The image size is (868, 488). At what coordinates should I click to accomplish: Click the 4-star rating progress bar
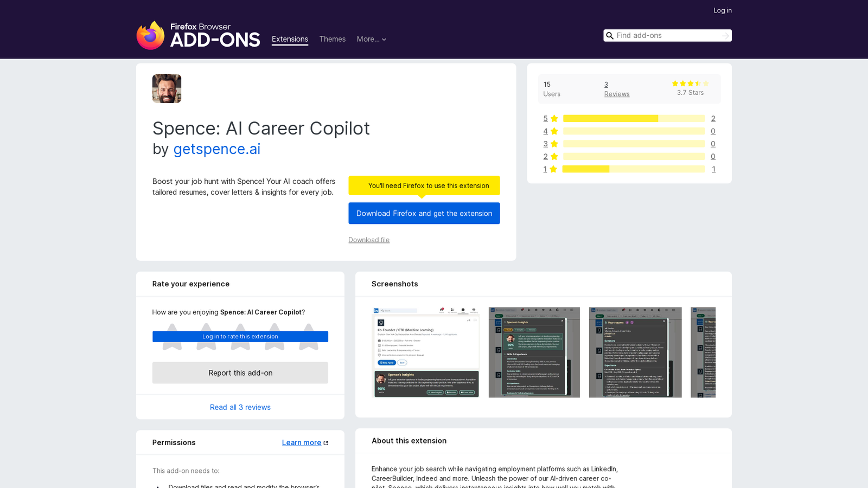tap(634, 131)
